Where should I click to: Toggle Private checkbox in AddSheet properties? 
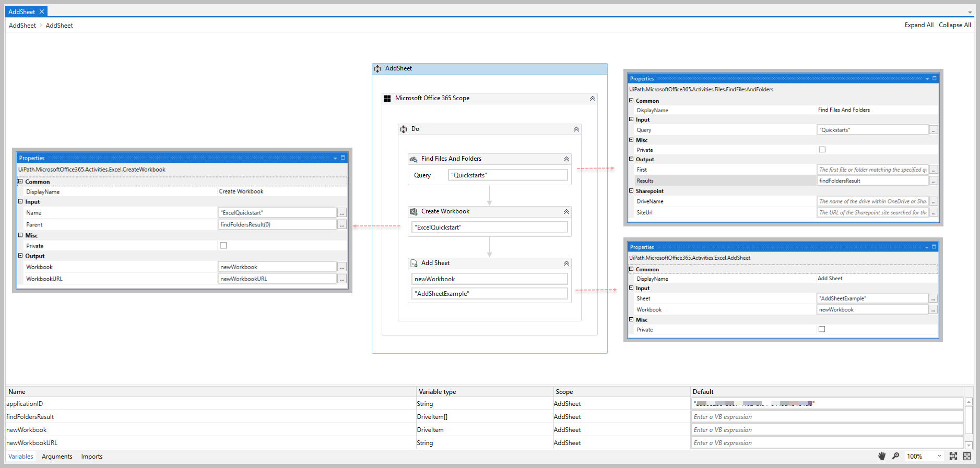pos(822,329)
